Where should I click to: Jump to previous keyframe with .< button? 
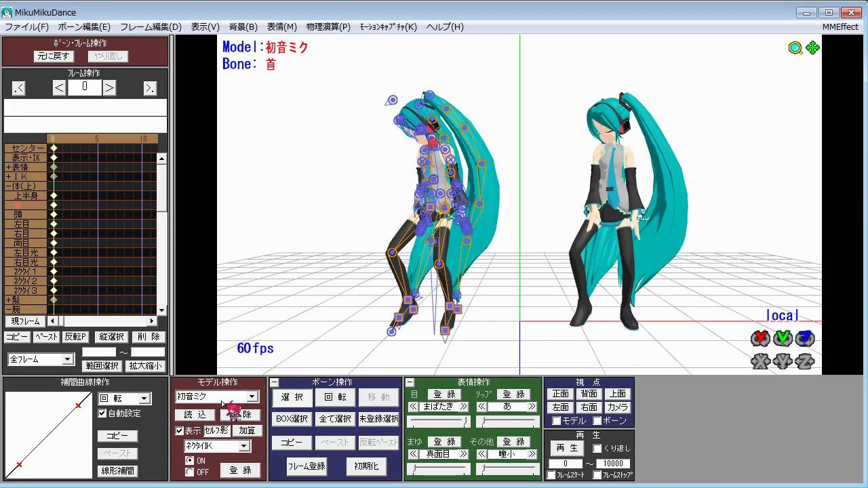tap(18, 87)
